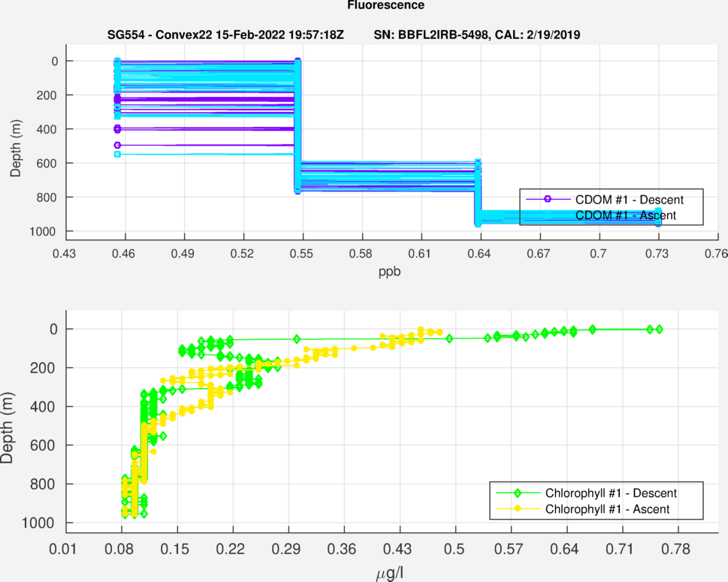Viewport: 728px width, 582px height.
Task: Select the purple CDOM marker near 500 m
Action: (117, 145)
